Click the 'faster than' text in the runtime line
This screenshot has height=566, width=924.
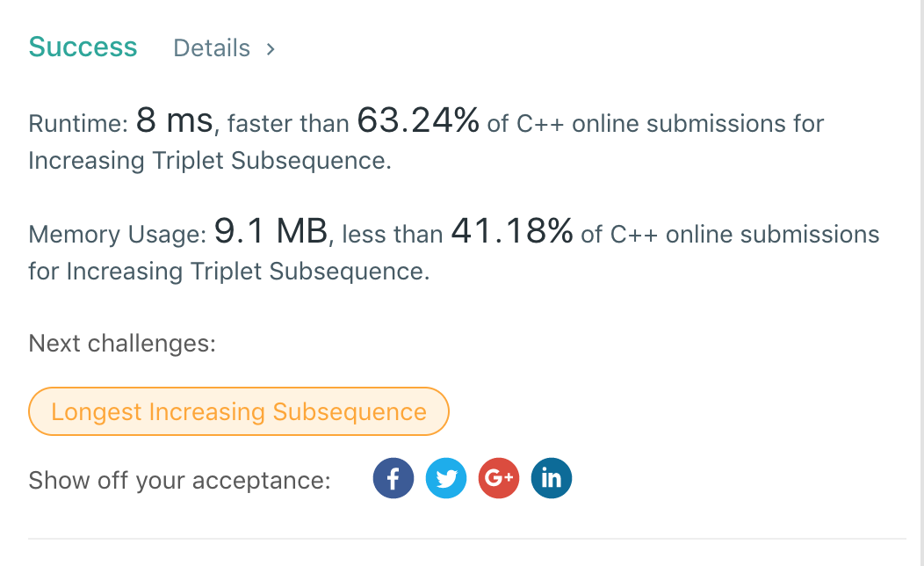pos(288,124)
